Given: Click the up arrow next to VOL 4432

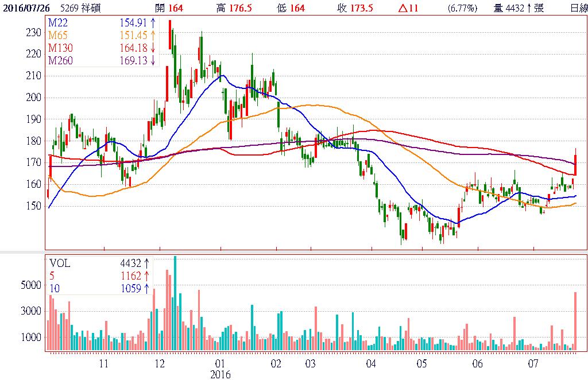Looking at the screenshot, I should coord(147,263).
